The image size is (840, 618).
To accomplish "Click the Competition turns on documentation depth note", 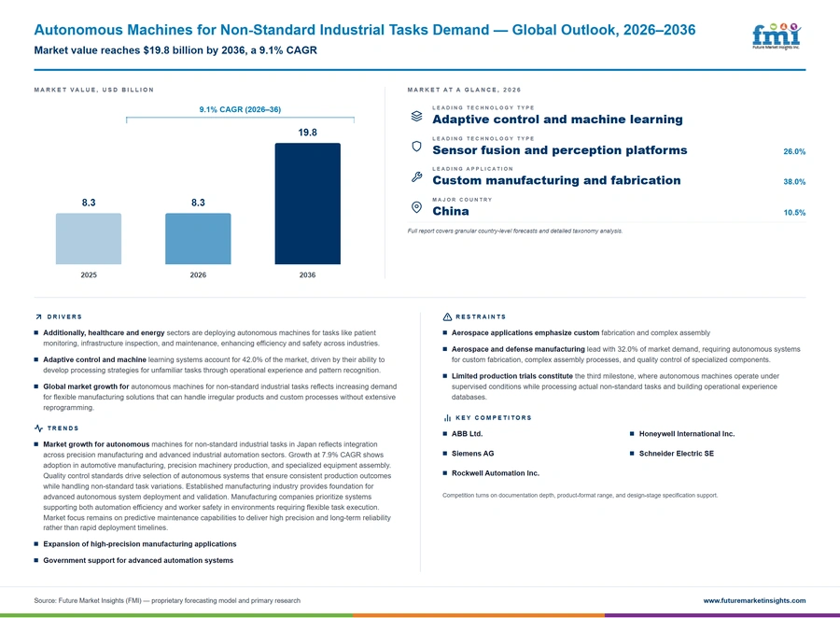I will 581,496.
